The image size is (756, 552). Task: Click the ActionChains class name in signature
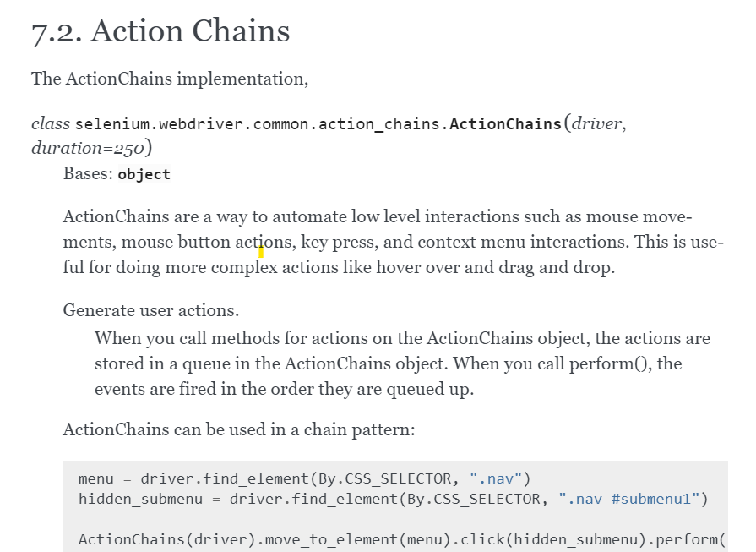click(x=505, y=124)
